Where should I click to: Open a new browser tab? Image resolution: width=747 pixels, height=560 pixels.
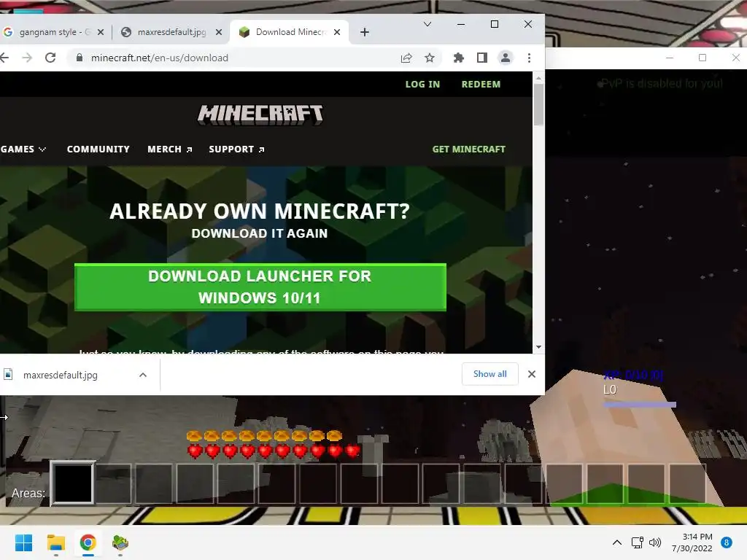(365, 32)
